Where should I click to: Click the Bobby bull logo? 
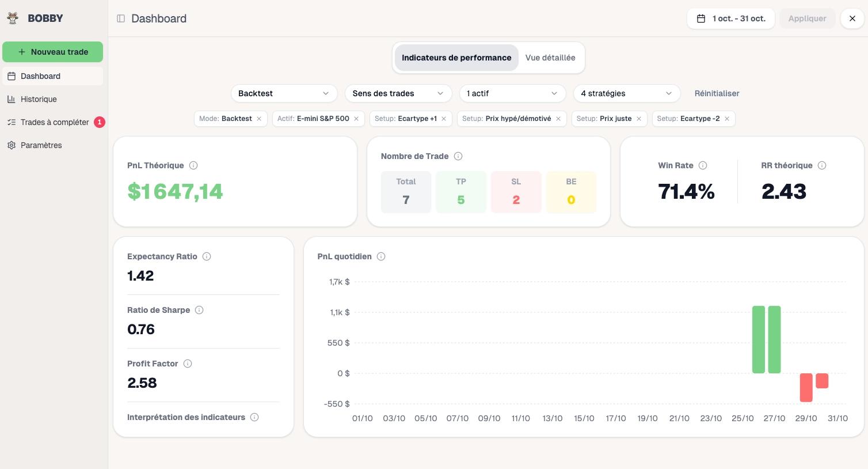click(12, 18)
